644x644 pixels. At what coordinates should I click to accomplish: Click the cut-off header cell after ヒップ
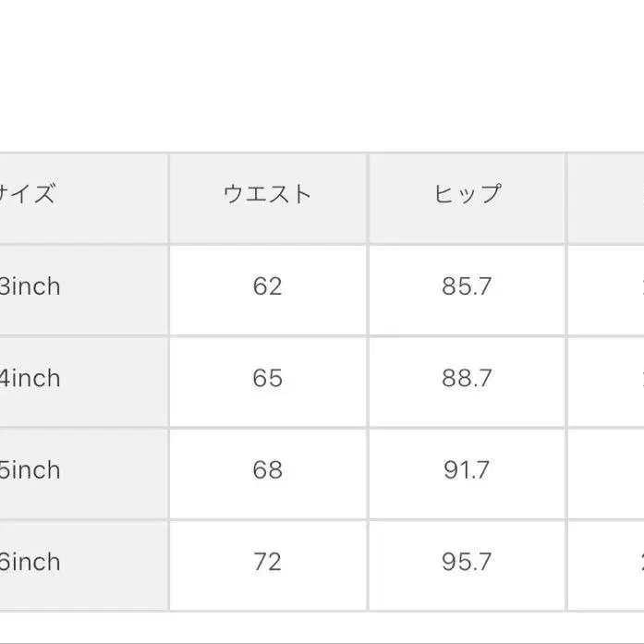pyautogui.click(x=608, y=198)
